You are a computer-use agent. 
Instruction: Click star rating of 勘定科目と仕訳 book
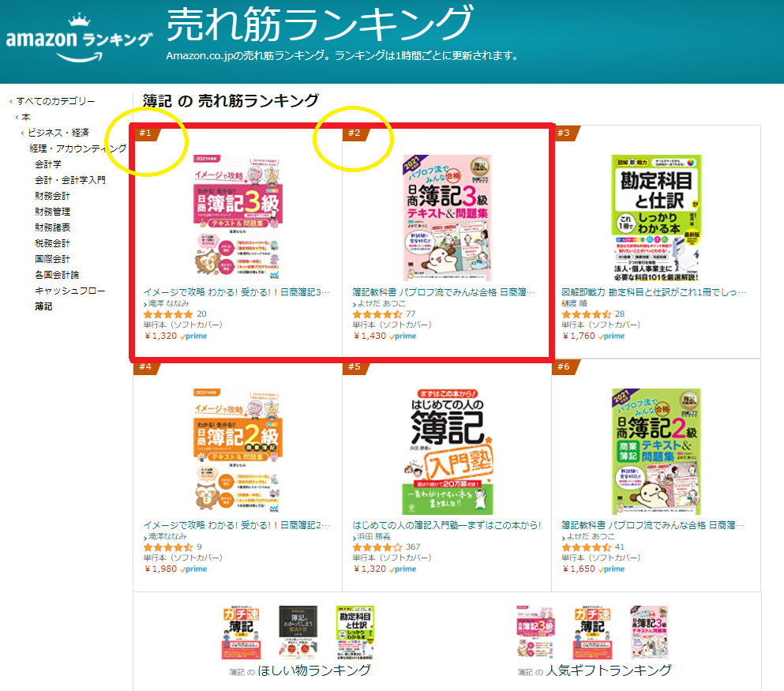coord(586,314)
